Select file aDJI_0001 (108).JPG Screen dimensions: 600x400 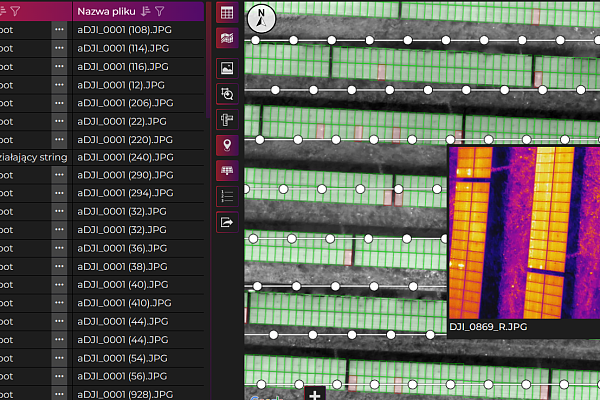coord(124,30)
